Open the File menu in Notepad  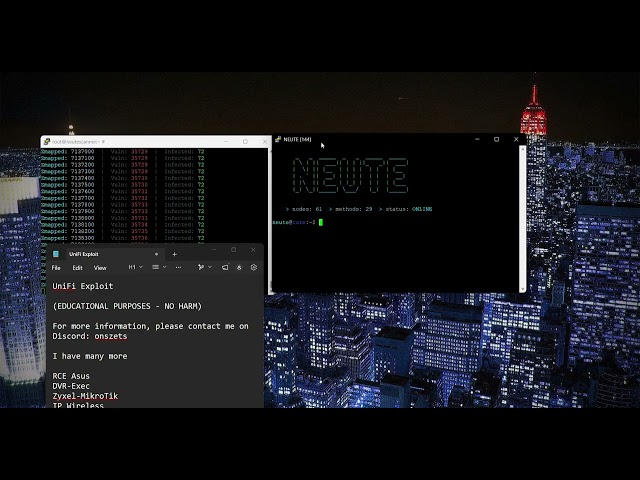[x=56, y=268]
